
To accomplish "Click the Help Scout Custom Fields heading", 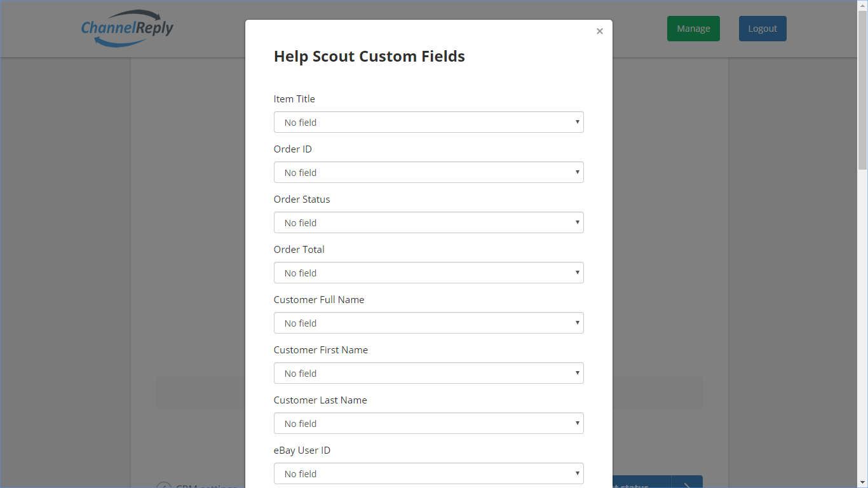I will [369, 57].
